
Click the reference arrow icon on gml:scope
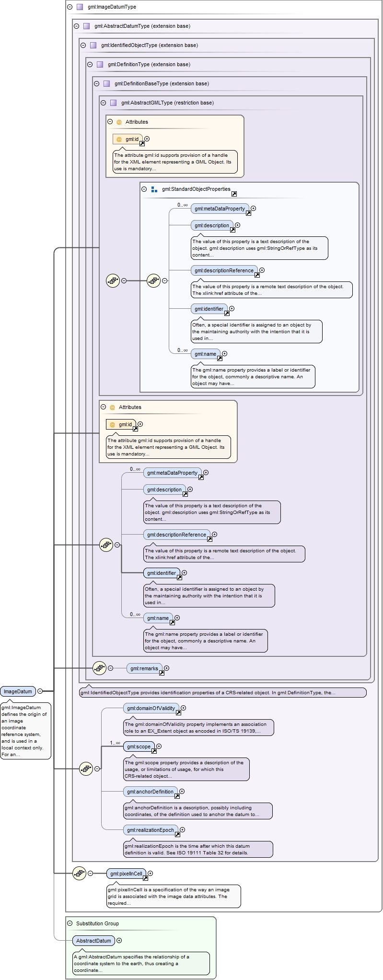coord(154,751)
